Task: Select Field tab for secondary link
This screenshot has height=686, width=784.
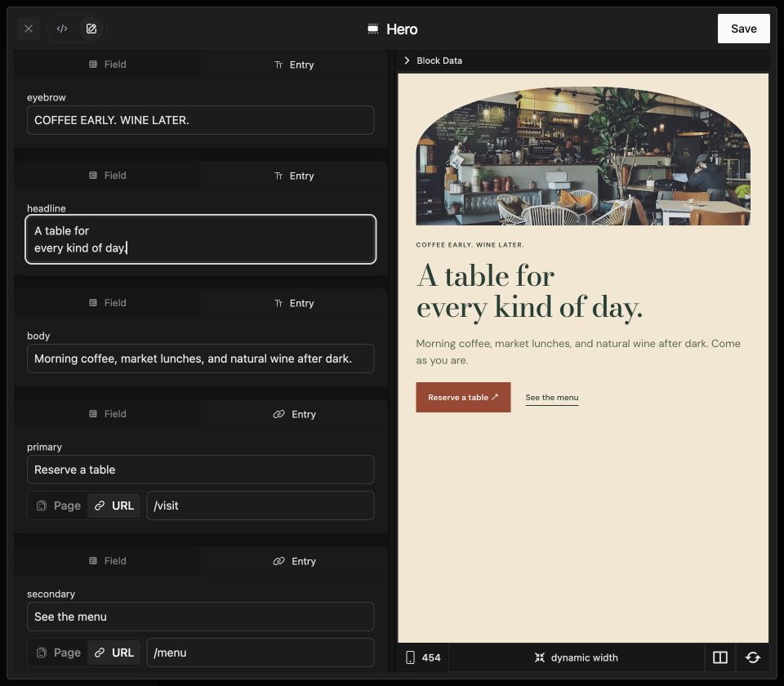Action: 108,560
